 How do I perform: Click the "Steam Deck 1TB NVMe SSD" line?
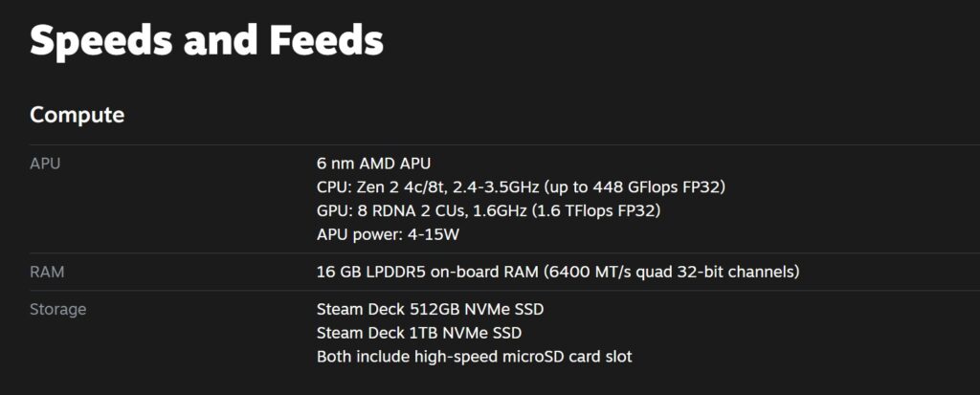pyautogui.click(x=419, y=333)
